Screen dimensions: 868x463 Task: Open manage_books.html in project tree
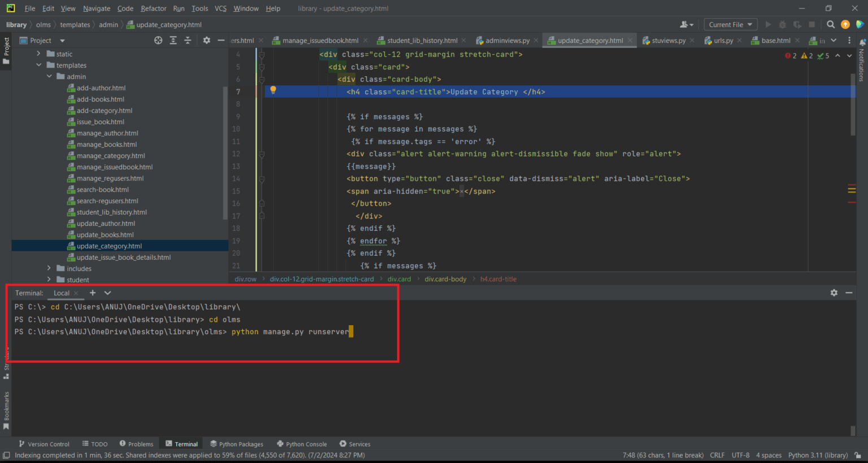106,145
